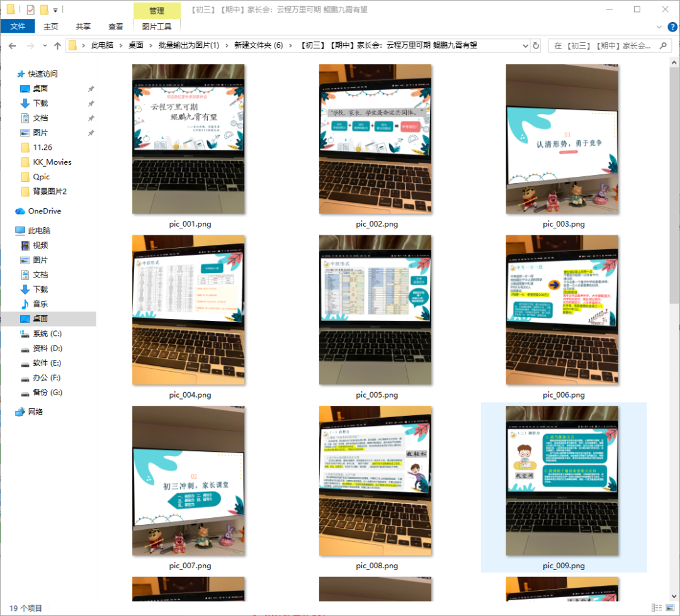Image resolution: width=680 pixels, height=616 pixels.
Task: Go to 桌面 in the address breadcrumb
Action: tap(135, 45)
